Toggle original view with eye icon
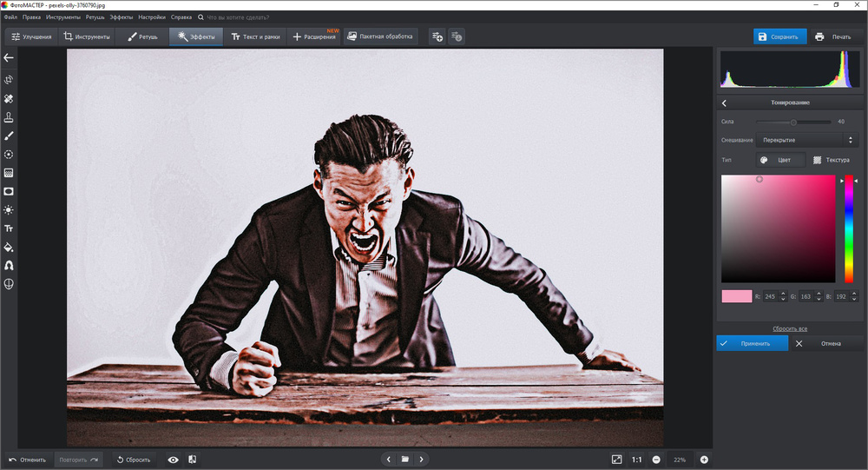 (173, 460)
